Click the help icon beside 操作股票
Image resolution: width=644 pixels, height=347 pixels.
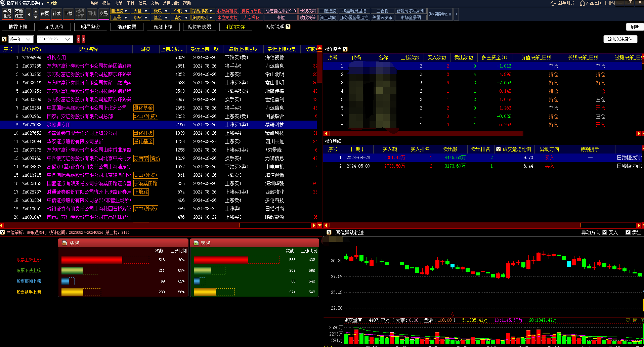pyautogui.click(x=345, y=49)
